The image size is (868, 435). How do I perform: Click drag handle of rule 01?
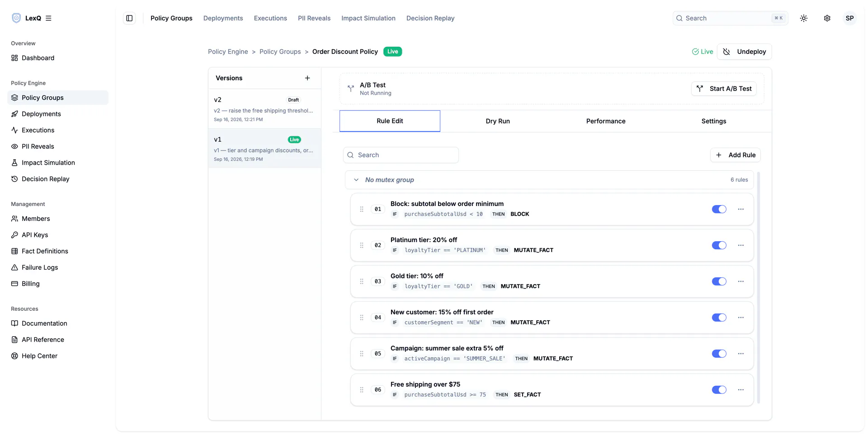(x=362, y=209)
